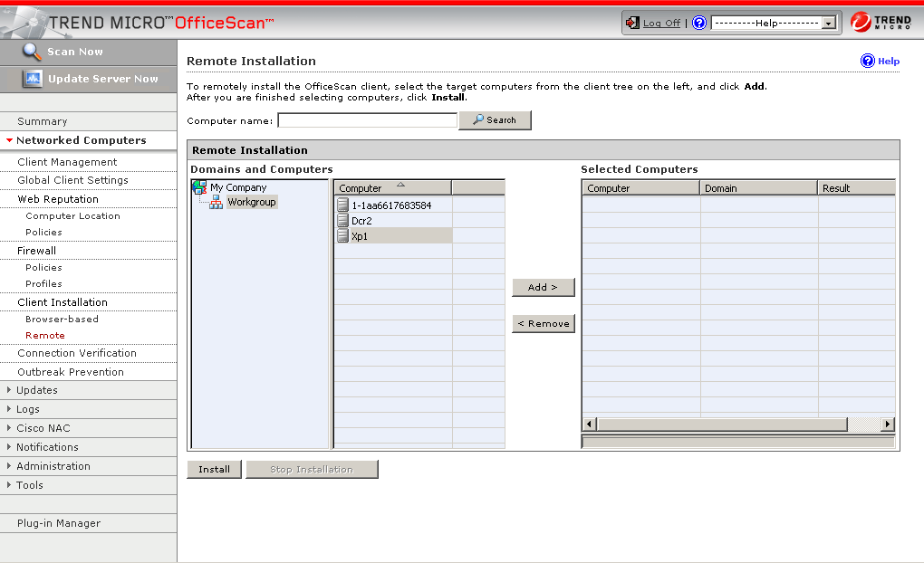Select Browser-based client installation
The image size is (924, 563).
(x=62, y=320)
